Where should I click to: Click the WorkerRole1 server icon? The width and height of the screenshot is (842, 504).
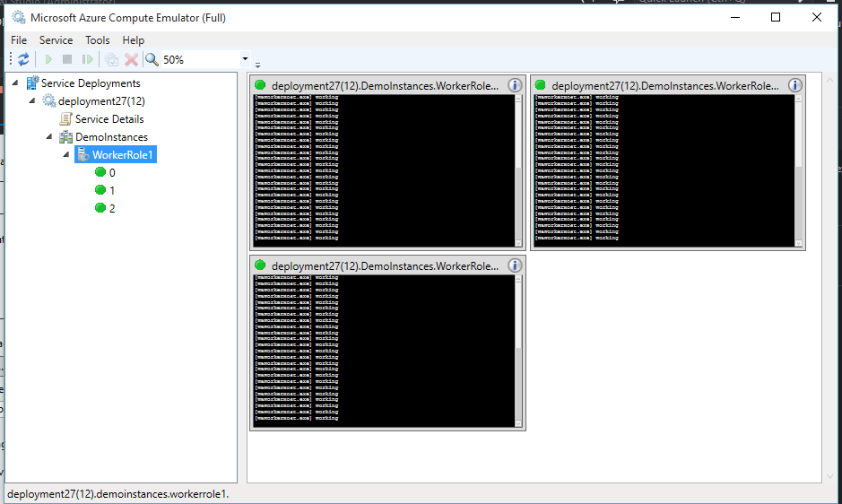[x=83, y=155]
